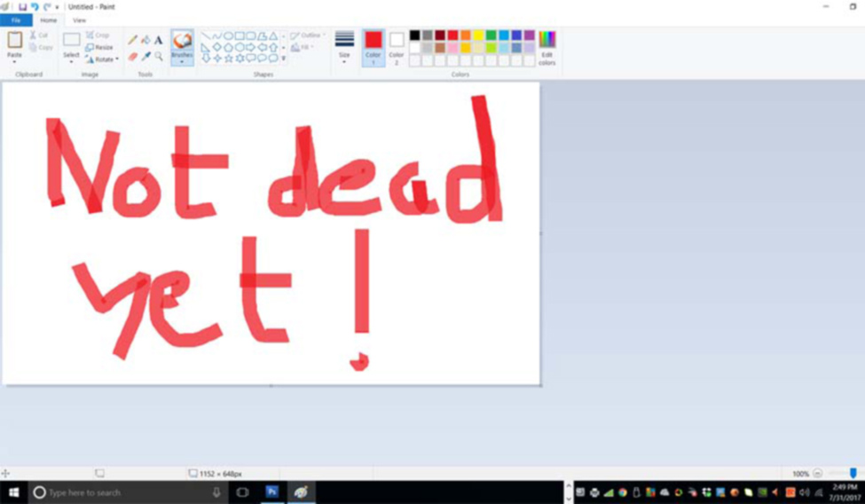Pick the yellow color swatch
The image size is (865, 504).
coord(478,35)
